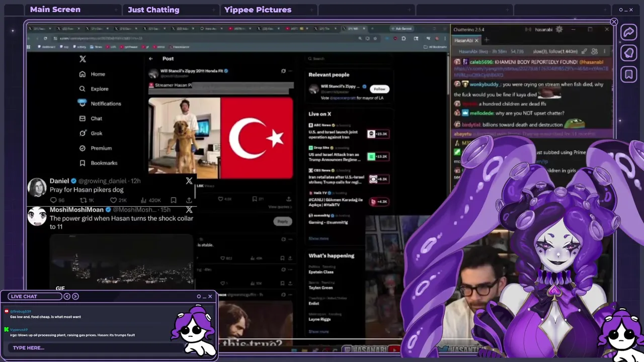Open Grok in the X sidebar
This screenshot has width=644, height=362.
click(x=91, y=133)
